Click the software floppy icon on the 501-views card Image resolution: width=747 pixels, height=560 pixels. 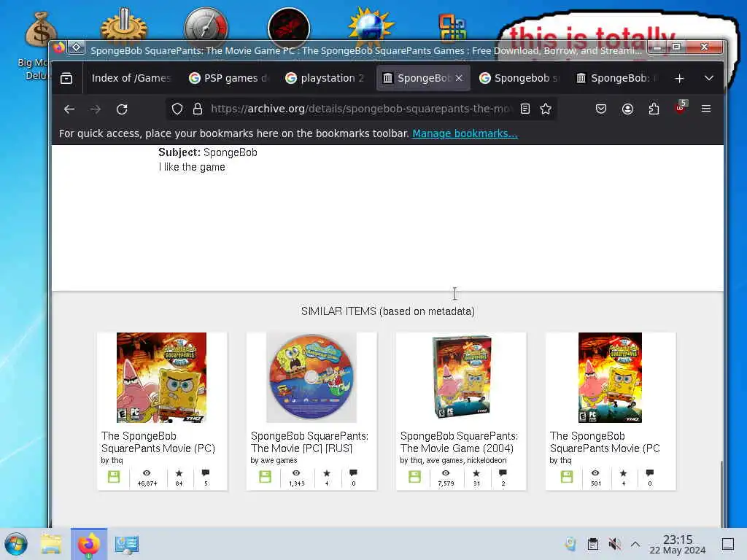pyautogui.click(x=566, y=477)
